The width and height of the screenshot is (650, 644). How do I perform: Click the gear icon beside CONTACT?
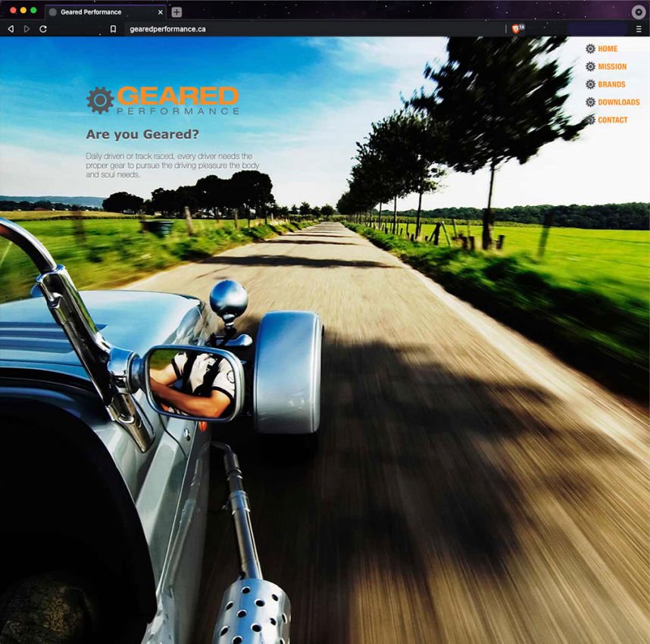(x=591, y=120)
